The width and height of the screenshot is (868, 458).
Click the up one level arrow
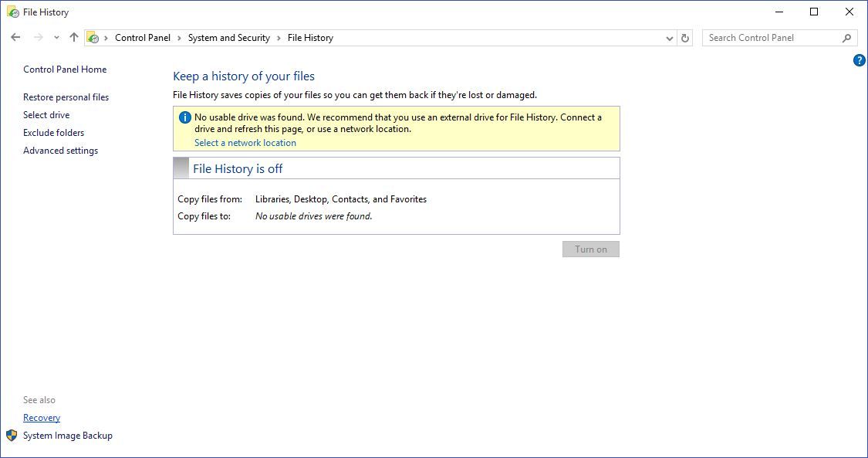[73, 37]
